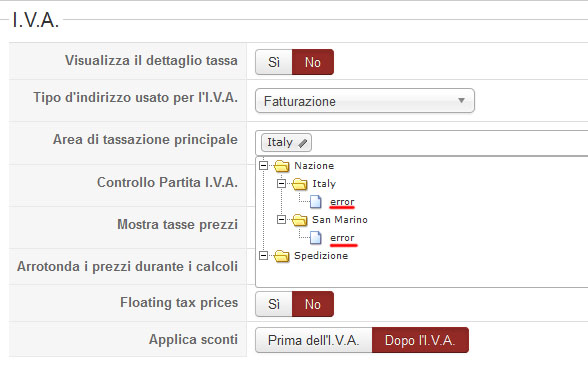Click the Spedizione folder icon
Screen dimensions: 588x376
(282, 256)
